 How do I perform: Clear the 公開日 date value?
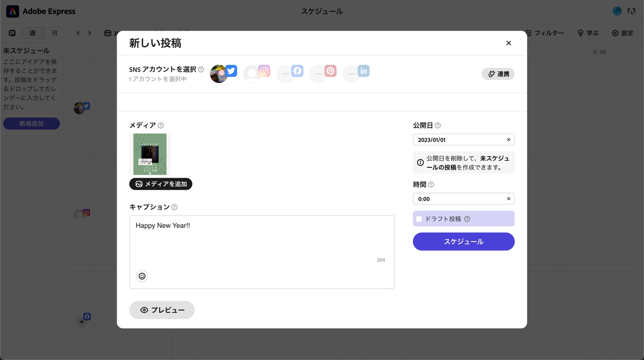(509, 139)
